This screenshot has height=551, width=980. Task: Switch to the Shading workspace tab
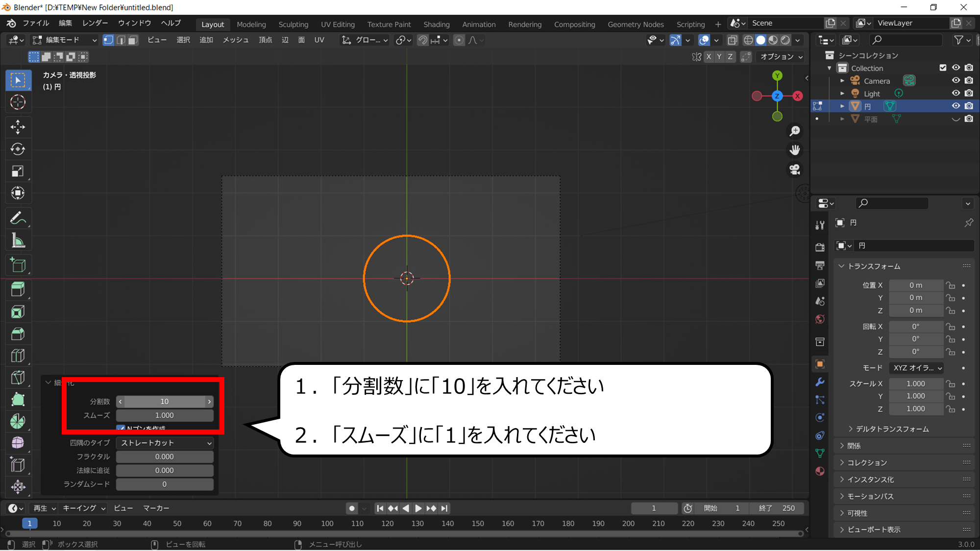click(x=436, y=24)
